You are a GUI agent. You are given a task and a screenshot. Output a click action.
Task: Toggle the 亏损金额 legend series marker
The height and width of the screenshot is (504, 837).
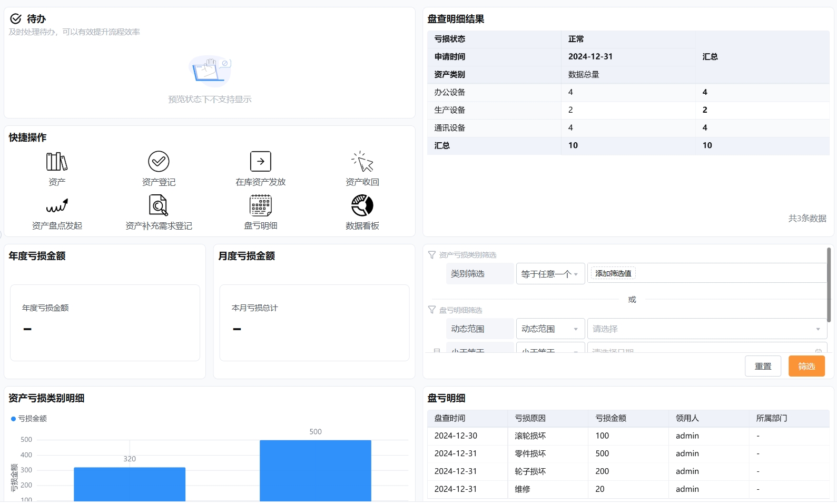pos(14,419)
